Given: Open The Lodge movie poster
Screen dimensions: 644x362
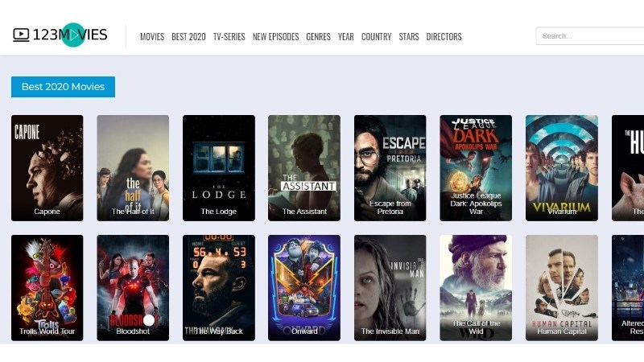Looking at the screenshot, I should [x=219, y=168].
